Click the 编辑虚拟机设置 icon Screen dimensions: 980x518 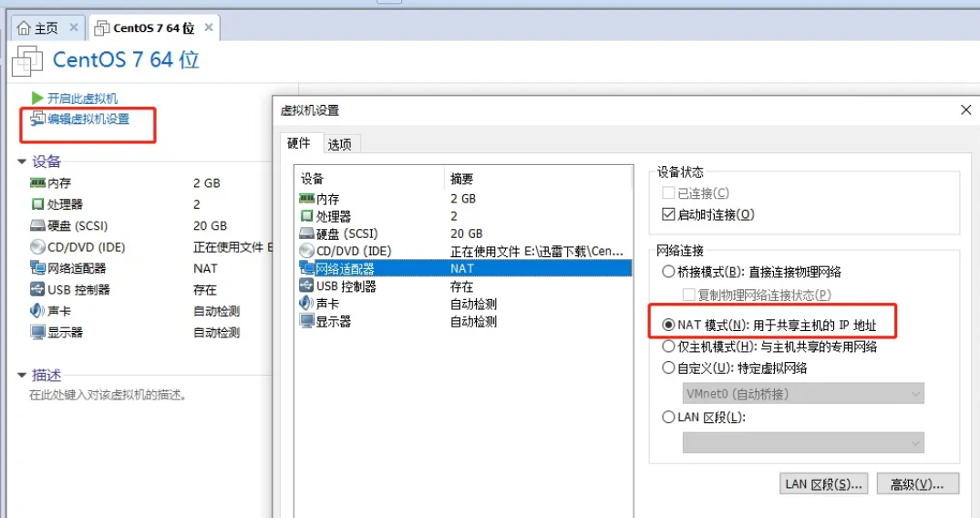37,119
